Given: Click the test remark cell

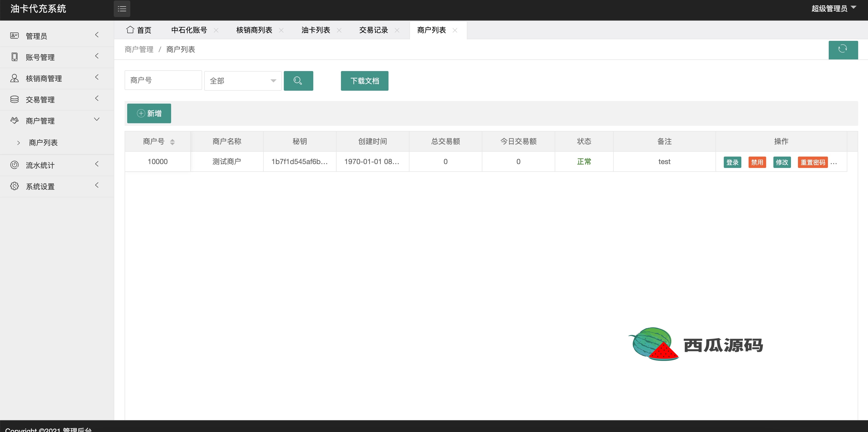Looking at the screenshot, I should point(665,162).
